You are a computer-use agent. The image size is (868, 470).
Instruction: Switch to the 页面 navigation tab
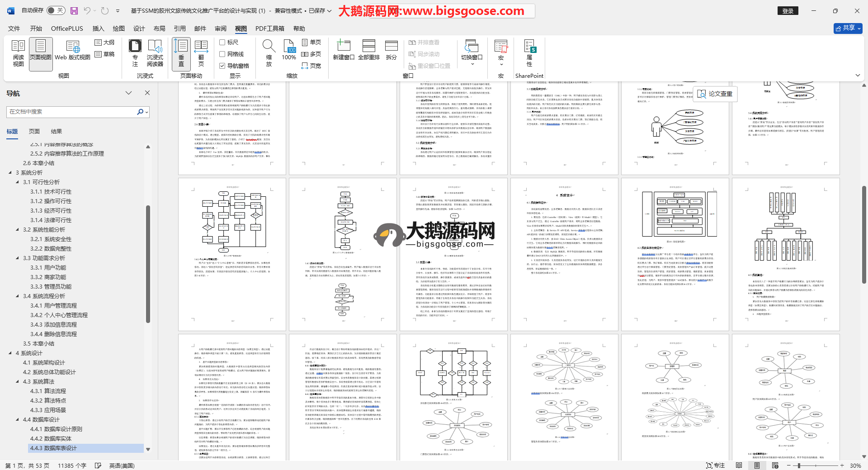34,132
